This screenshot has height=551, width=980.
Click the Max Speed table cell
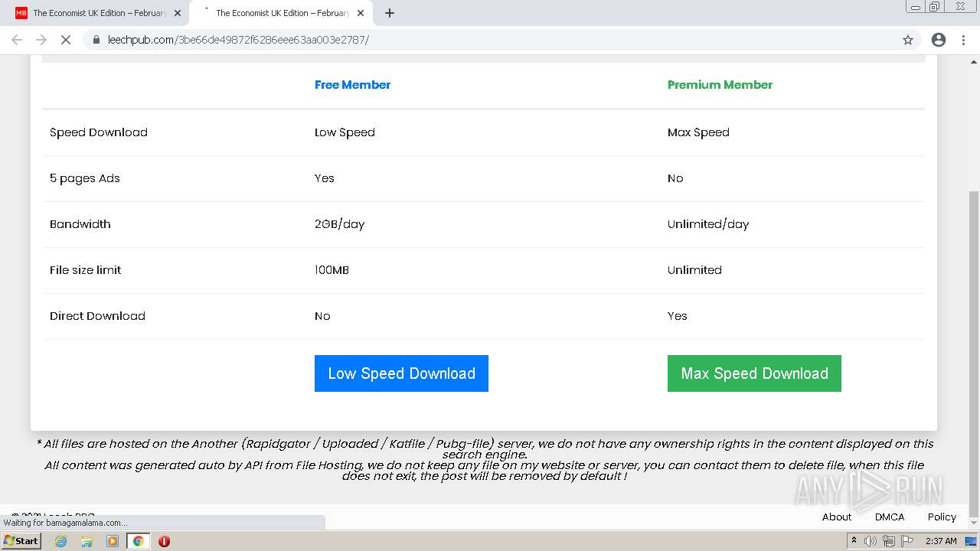click(x=698, y=132)
